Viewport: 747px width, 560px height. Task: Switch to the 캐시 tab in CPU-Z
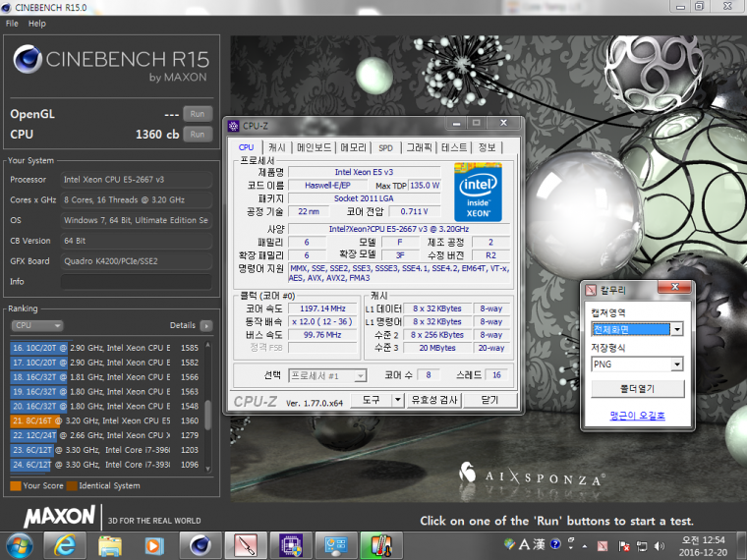click(x=277, y=147)
